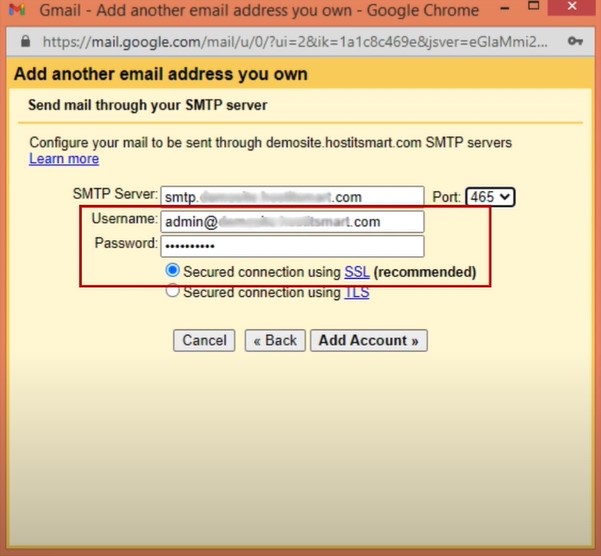The width and height of the screenshot is (601, 556).
Task: Click the Gmail logo icon in title bar
Action: coord(17,10)
